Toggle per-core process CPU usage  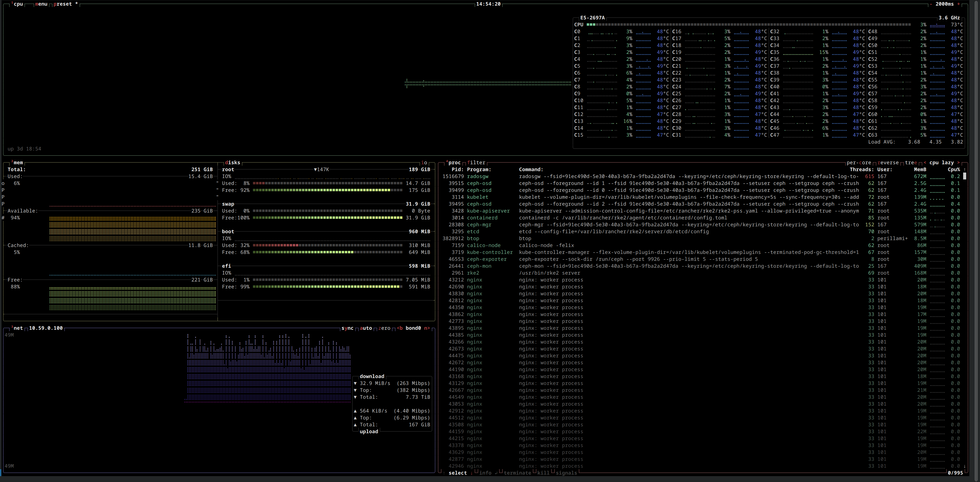pos(859,162)
